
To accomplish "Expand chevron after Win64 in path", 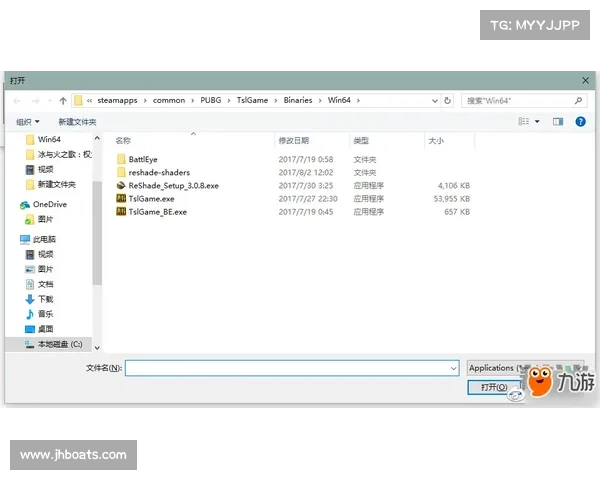I will pos(358,101).
